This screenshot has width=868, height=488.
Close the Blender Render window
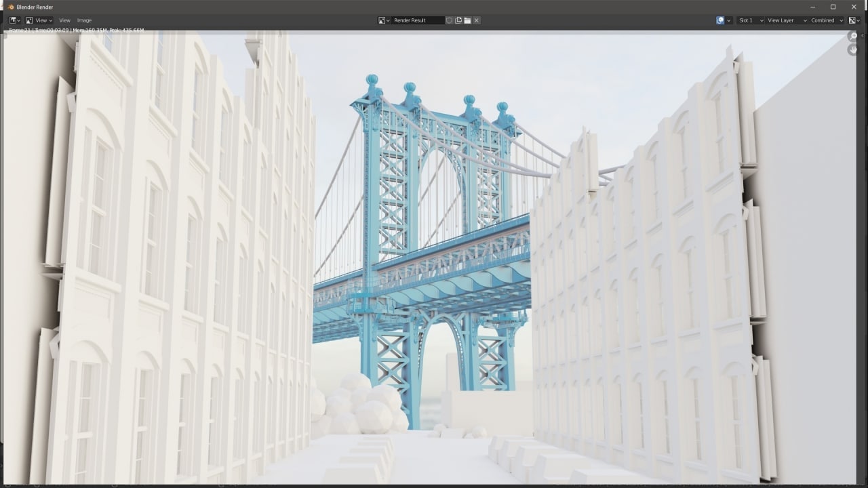click(x=854, y=7)
